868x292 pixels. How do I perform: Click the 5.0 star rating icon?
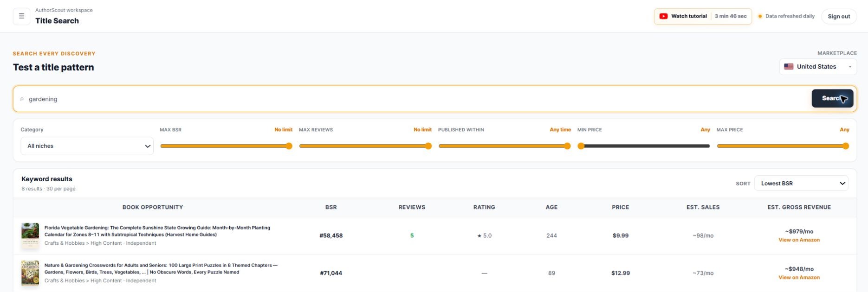(479, 236)
